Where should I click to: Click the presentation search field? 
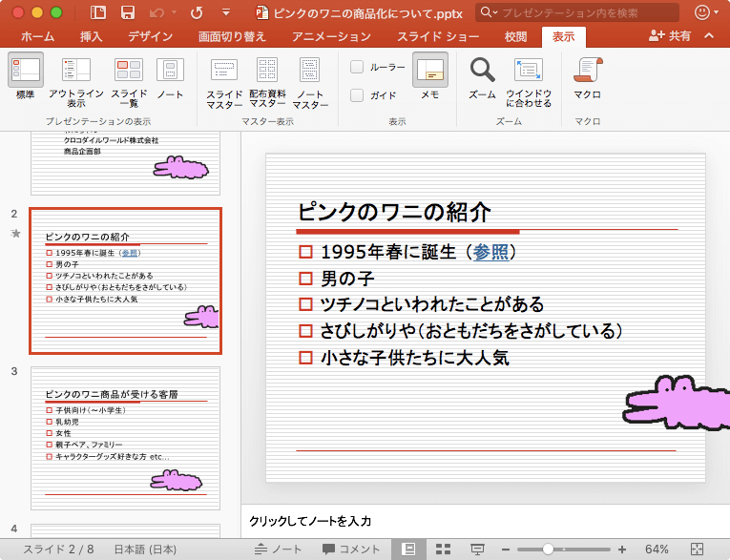[x=577, y=12]
